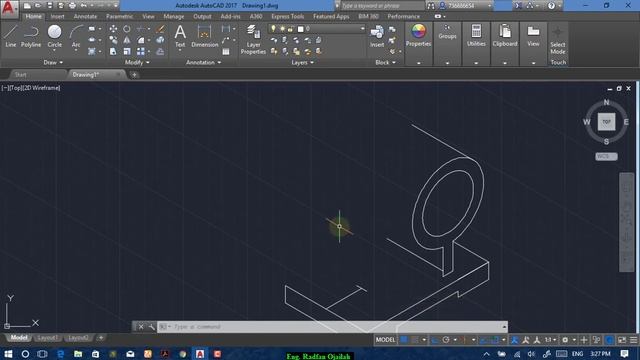
Task: Open the Parametric ribbon tab
Action: (x=120, y=16)
